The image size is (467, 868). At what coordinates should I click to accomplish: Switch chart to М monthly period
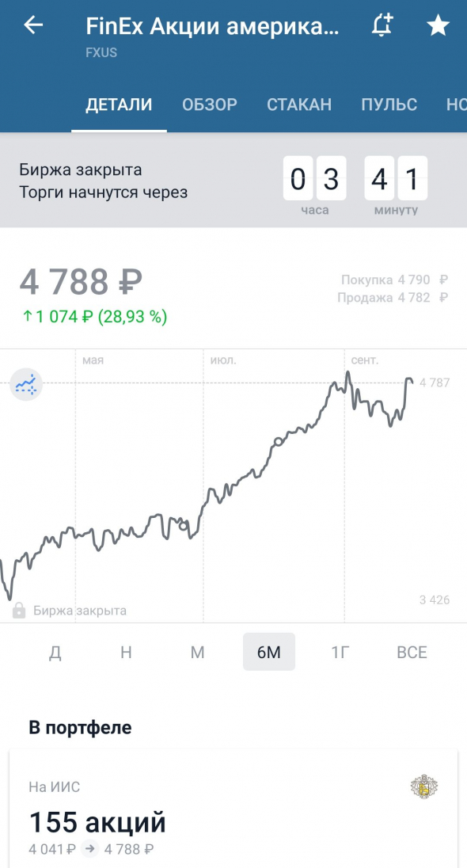[198, 652]
